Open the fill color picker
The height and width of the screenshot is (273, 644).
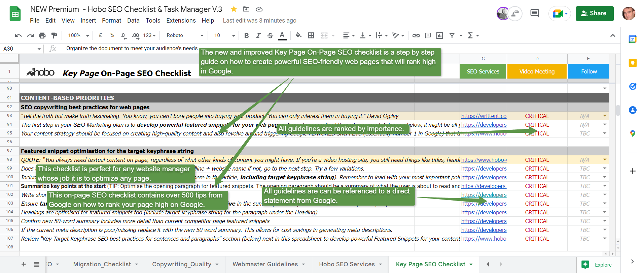(x=298, y=35)
